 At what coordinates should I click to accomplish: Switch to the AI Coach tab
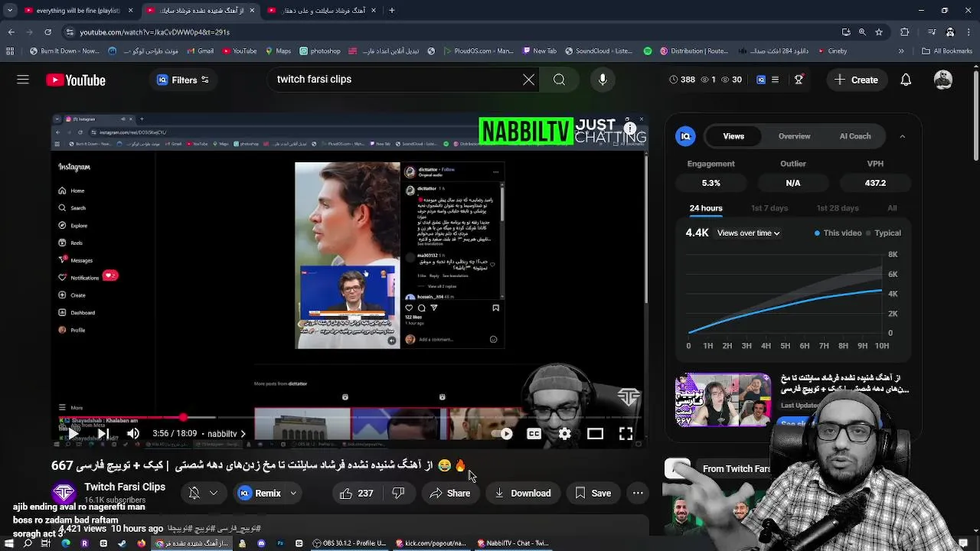click(855, 136)
